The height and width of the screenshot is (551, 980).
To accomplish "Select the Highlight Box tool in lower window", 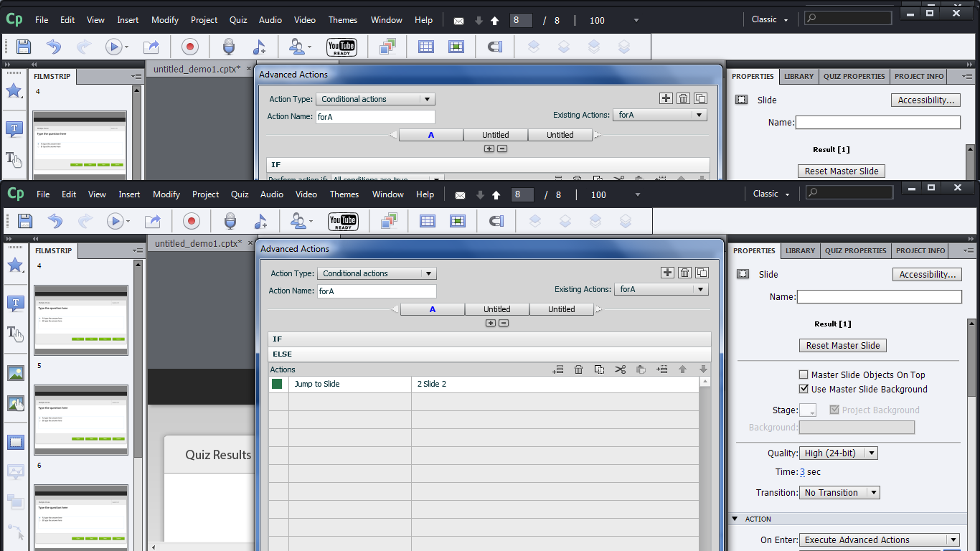I will [x=15, y=442].
